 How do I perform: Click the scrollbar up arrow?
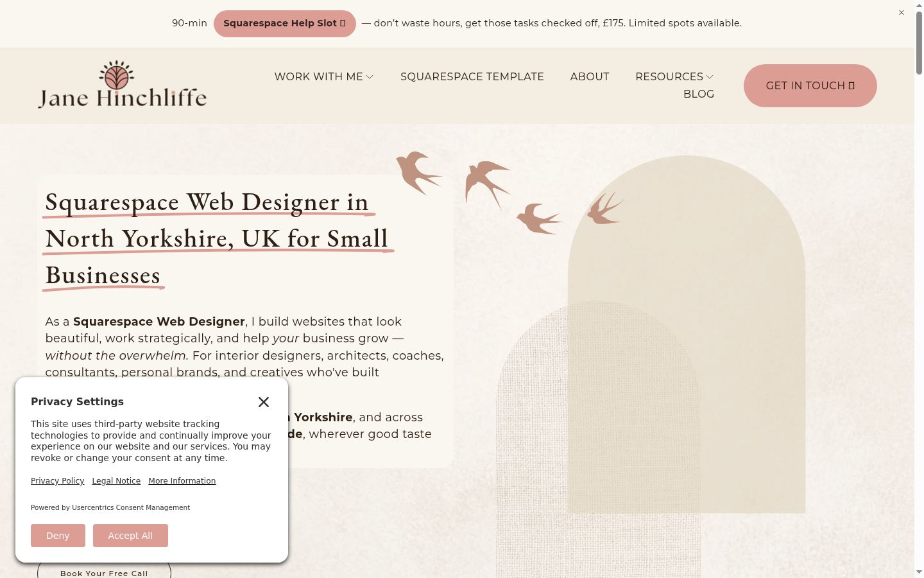coord(919,4)
